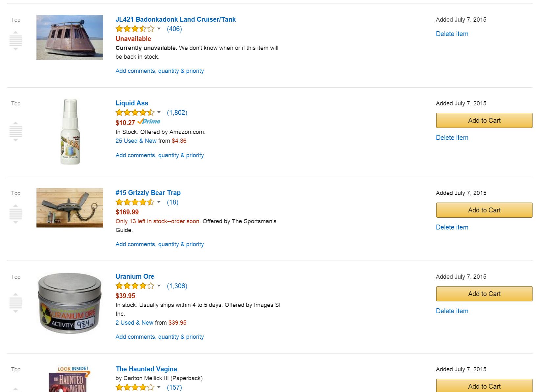Expand rating breakdown arrow for Liquid Ass
546x392 pixels.
coord(159,113)
